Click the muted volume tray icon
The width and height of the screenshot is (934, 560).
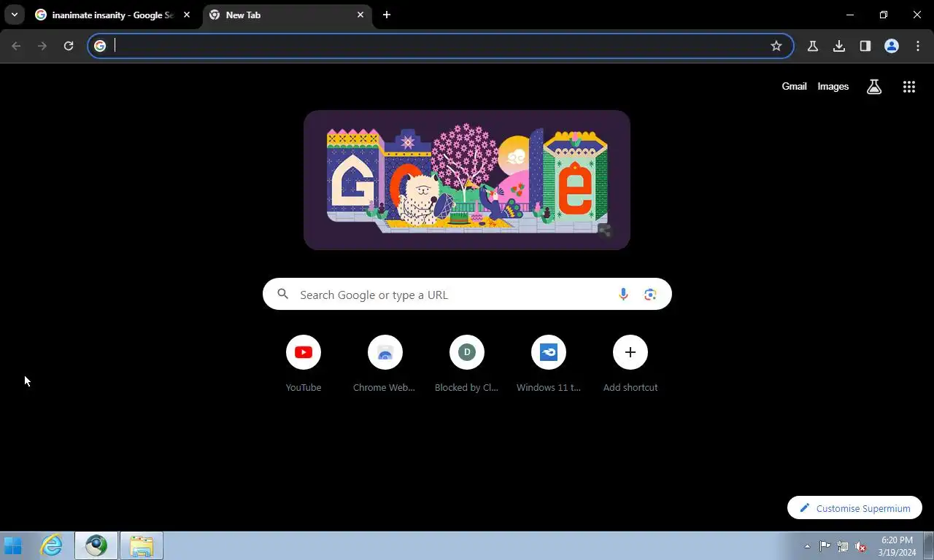coord(861,546)
